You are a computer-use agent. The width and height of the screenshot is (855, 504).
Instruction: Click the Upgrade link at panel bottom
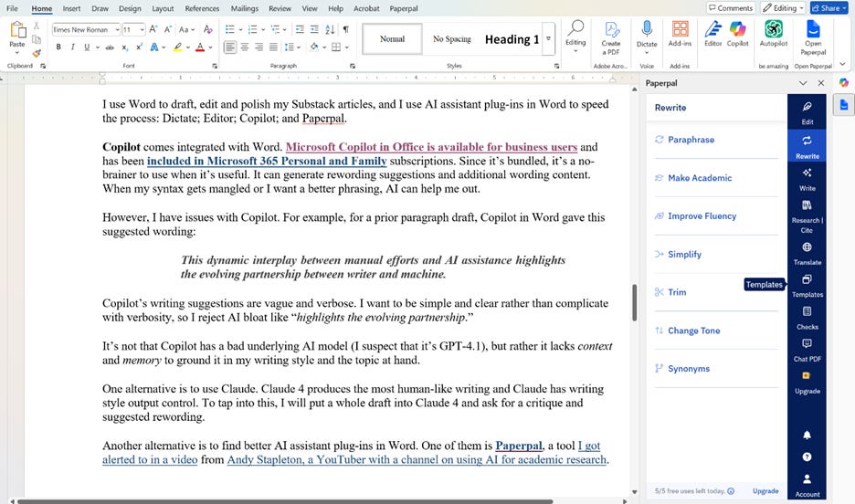point(765,491)
